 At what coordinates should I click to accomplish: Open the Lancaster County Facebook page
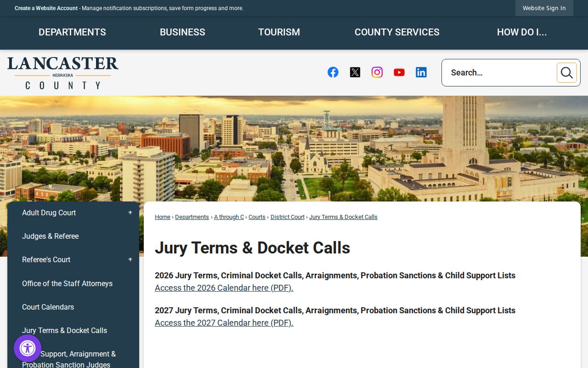pos(333,72)
